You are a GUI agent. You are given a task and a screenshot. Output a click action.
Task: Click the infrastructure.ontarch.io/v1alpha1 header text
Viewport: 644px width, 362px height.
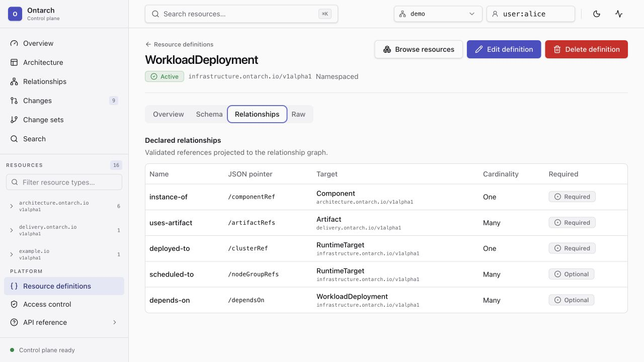[x=250, y=76]
